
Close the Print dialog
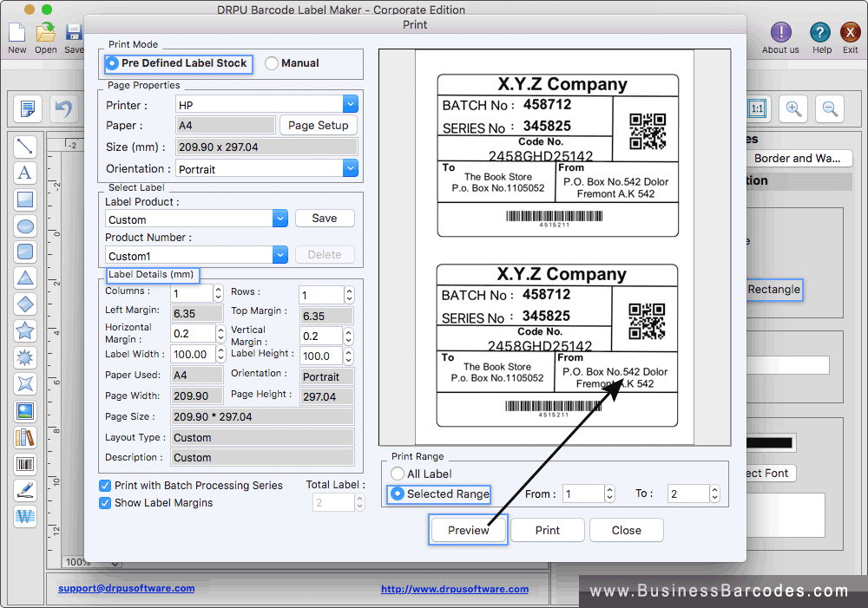[x=627, y=530]
